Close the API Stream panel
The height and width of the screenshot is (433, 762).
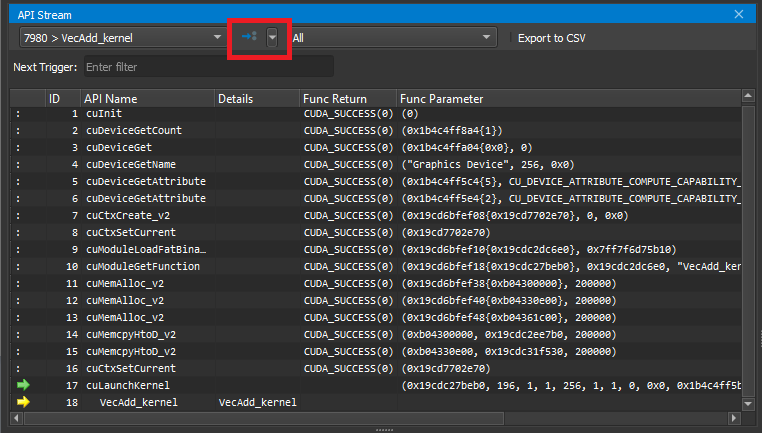pos(740,14)
